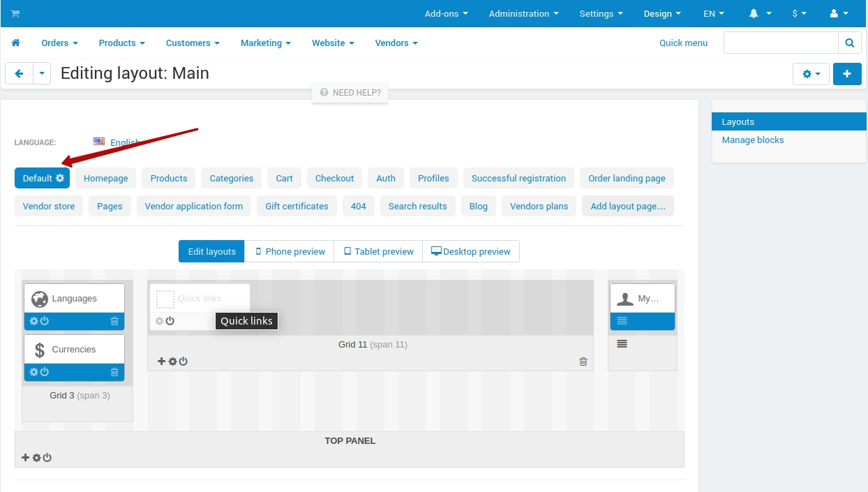The image size is (868, 492).
Task: Open the Manage blocks link
Action: pyautogui.click(x=753, y=140)
